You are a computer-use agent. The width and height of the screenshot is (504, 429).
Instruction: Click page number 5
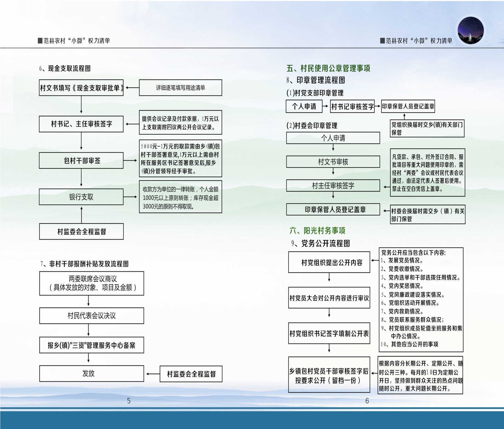pos(129,401)
